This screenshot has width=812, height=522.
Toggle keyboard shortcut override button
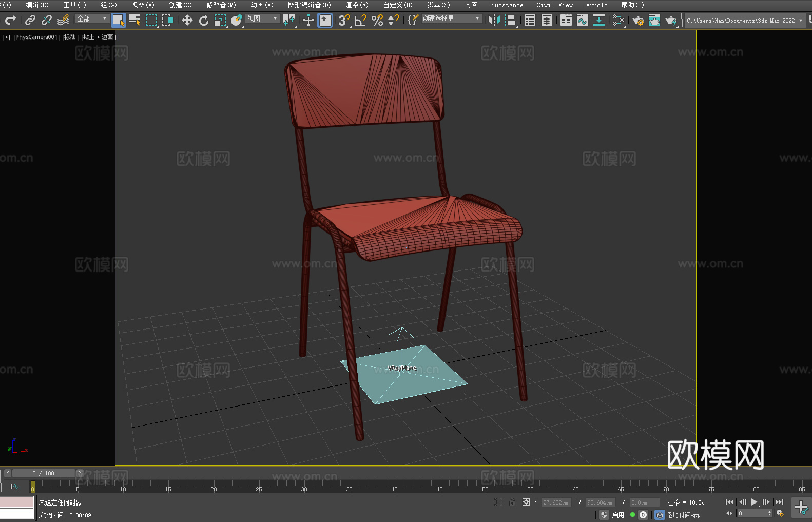325,20
